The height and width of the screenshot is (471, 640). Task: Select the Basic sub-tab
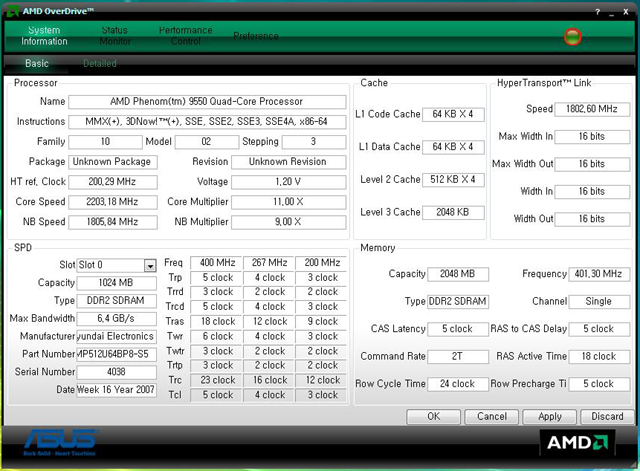coord(37,64)
